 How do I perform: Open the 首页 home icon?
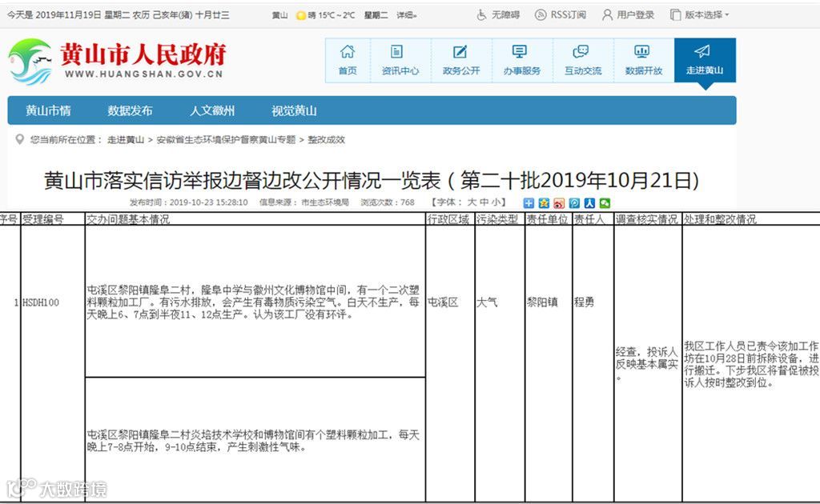(x=348, y=60)
